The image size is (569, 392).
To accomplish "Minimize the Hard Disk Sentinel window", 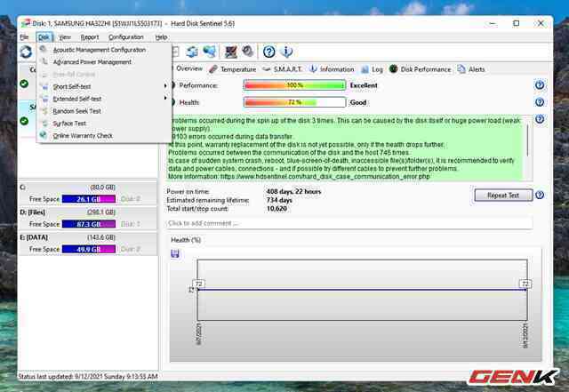I will point(493,24).
